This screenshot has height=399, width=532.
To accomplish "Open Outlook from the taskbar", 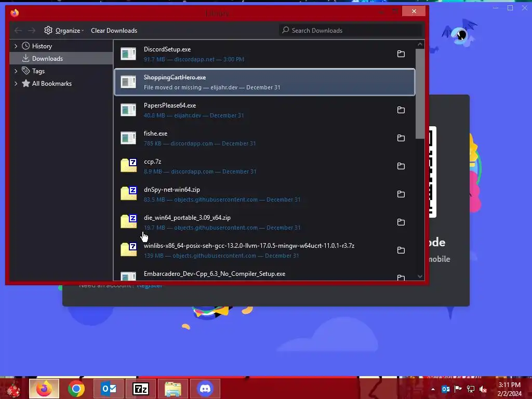I will [x=109, y=389].
